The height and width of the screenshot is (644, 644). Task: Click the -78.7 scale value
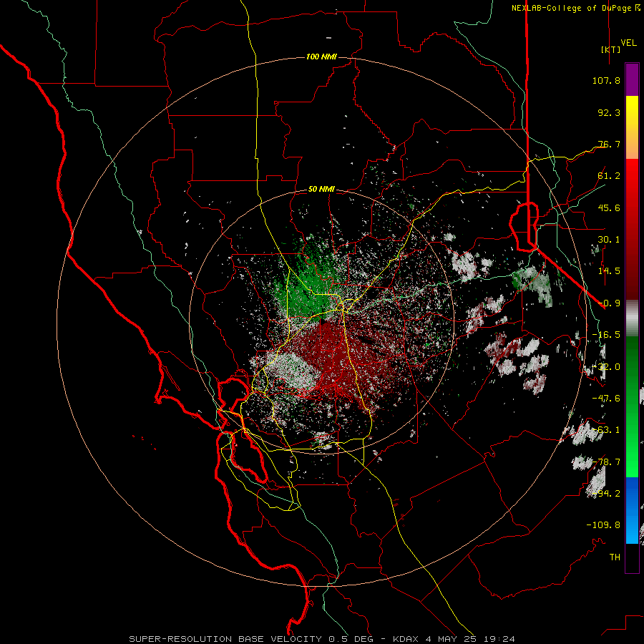(x=606, y=462)
